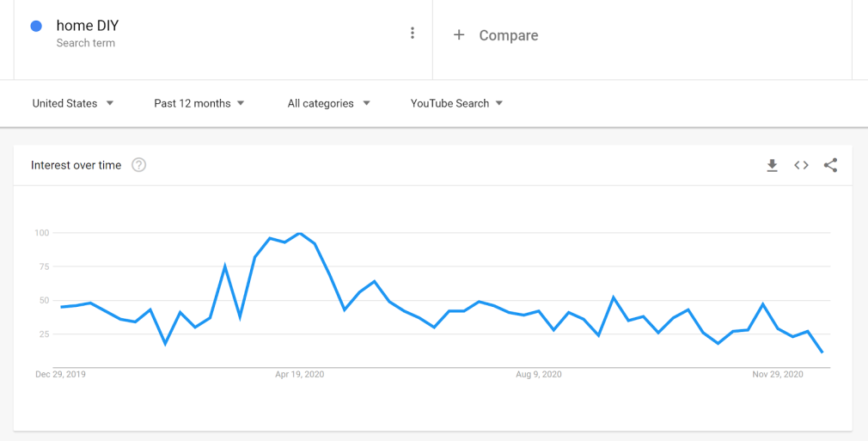This screenshot has height=441, width=868.
Task: Click the trend line's peak at 100
Action: (299, 233)
